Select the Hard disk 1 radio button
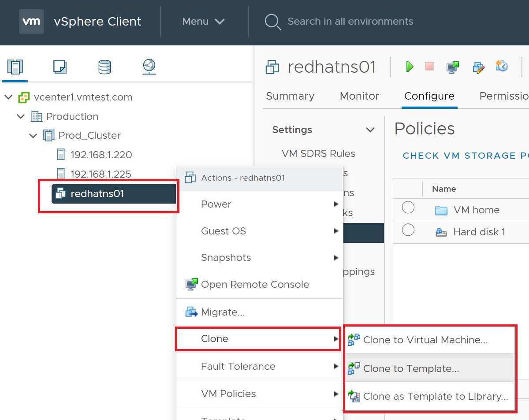 click(408, 230)
